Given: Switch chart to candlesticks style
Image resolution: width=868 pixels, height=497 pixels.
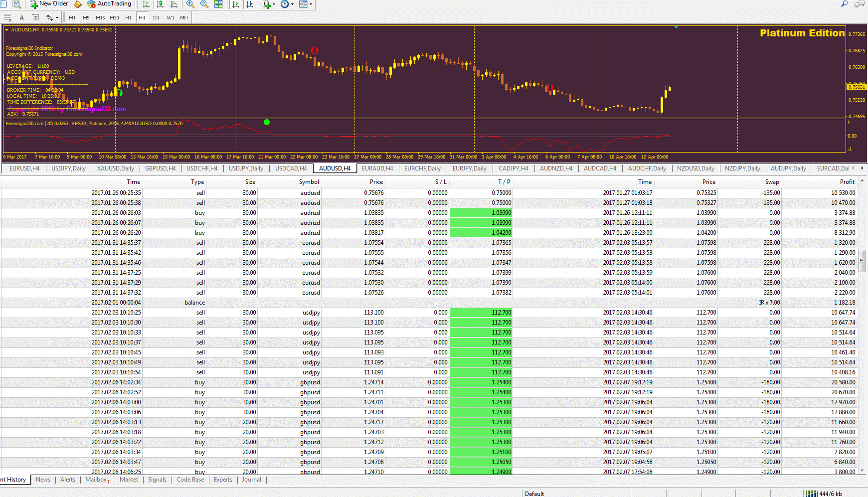Looking at the screenshot, I should pos(160,4).
